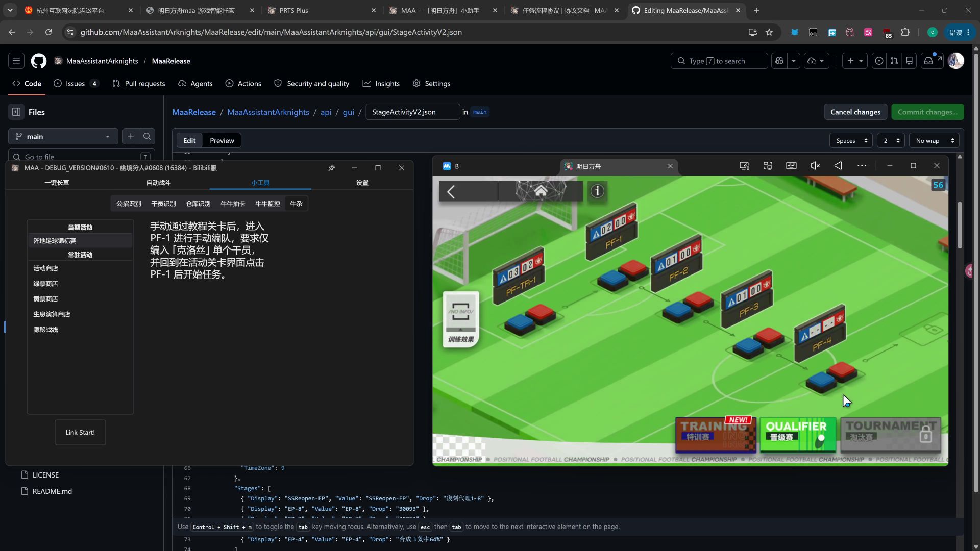Open the emulator multi-window icon
This screenshot has height=551, width=980.
[768, 166]
